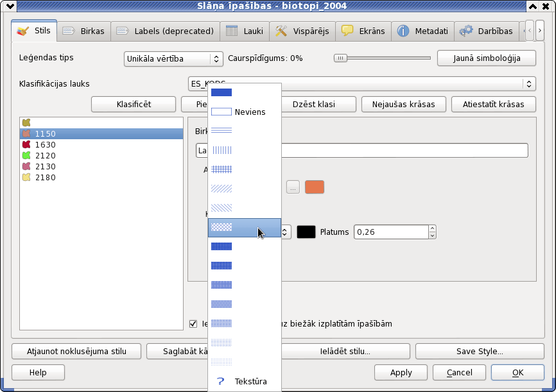Open the Ekrāns tab
This screenshot has width=556, height=392.
click(x=363, y=31)
